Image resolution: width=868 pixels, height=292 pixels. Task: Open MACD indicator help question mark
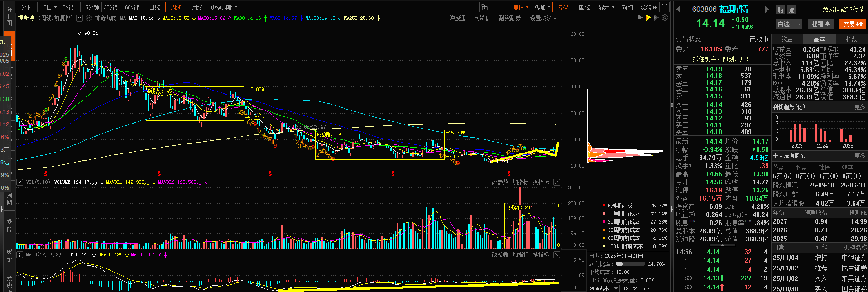[x=20, y=254]
